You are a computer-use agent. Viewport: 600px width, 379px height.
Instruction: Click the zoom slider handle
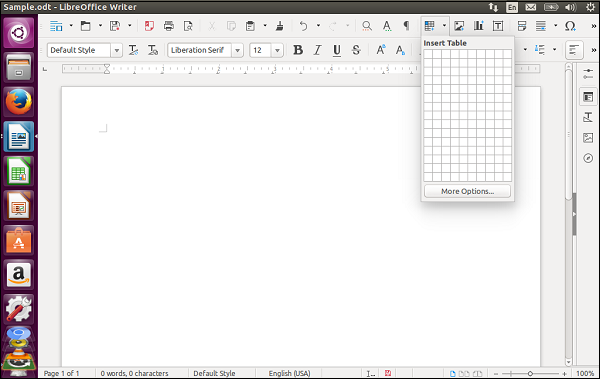point(530,373)
